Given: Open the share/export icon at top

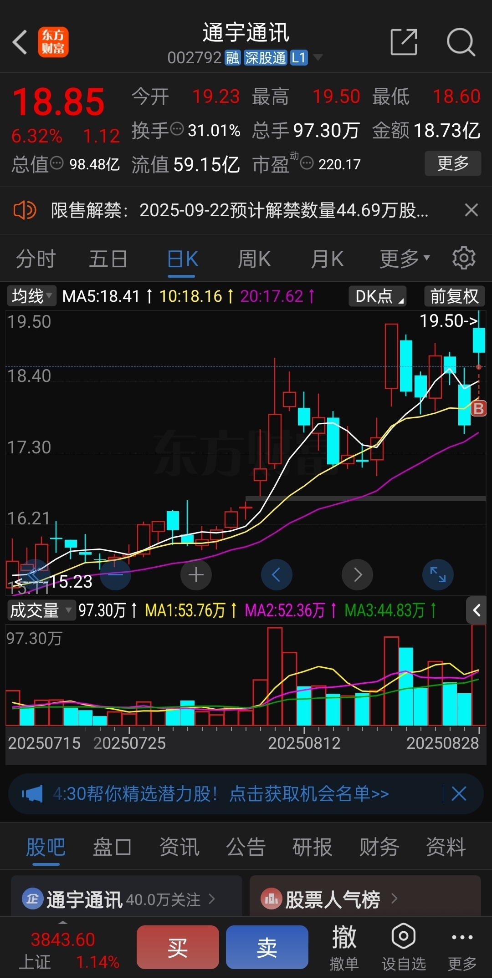Looking at the screenshot, I should click(404, 42).
